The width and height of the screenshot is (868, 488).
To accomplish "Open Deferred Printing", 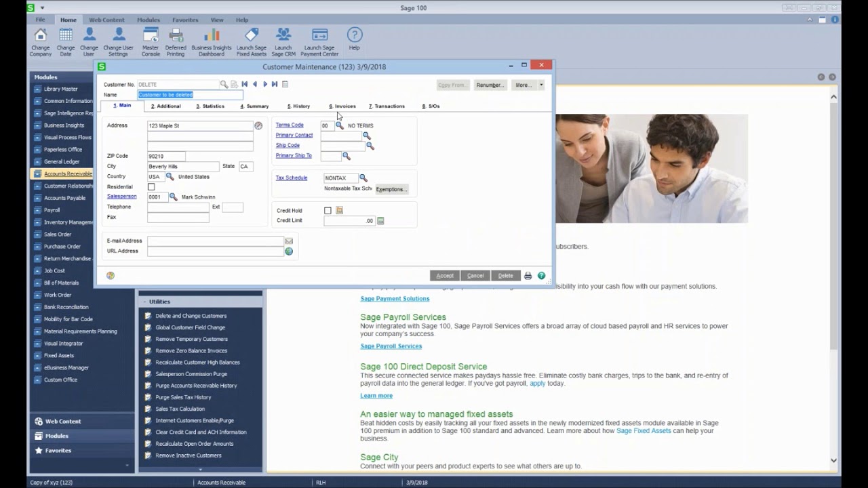I will [x=176, y=41].
